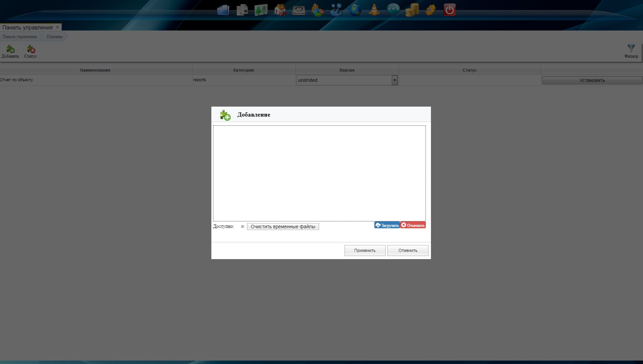Screen dimensions: 643x364
Task: Click the blue Загрузить upload button
Action: 387,225
